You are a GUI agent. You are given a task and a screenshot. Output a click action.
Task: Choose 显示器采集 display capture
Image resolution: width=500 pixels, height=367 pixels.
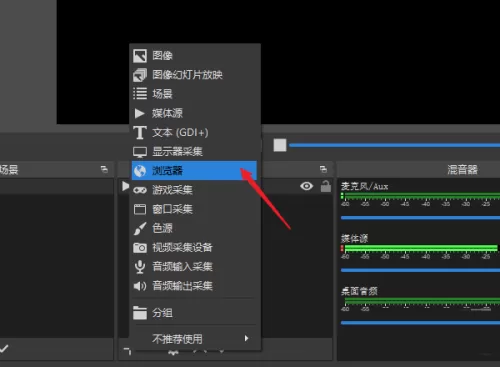194,151
